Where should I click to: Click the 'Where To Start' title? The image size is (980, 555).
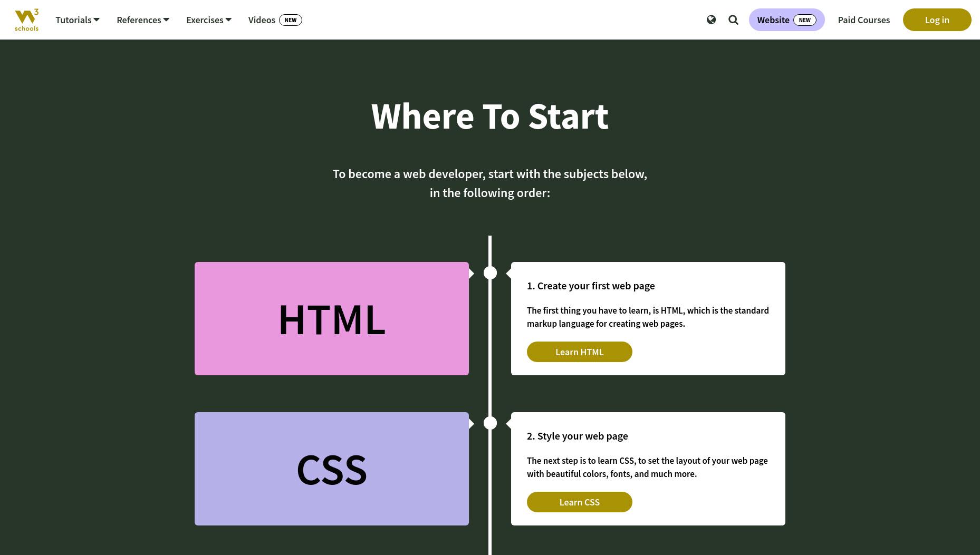pos(489,116)
